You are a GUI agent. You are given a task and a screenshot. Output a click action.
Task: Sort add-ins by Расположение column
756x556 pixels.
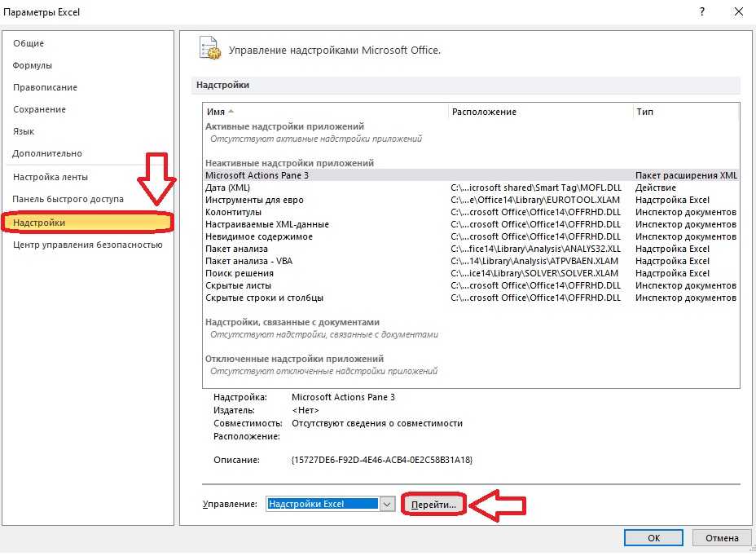pyautogui.click(x=484, y=112)
